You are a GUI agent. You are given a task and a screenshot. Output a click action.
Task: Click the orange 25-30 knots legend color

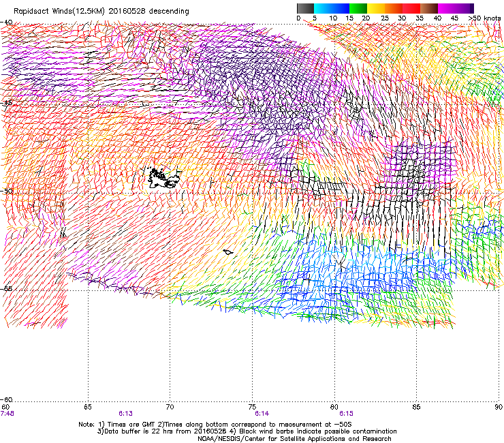(x=394, y=8)
